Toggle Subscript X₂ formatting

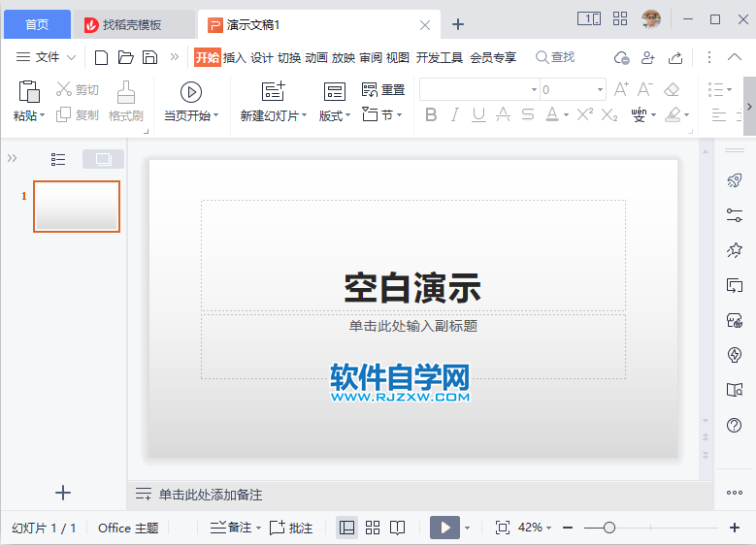(x=609, y=114)
